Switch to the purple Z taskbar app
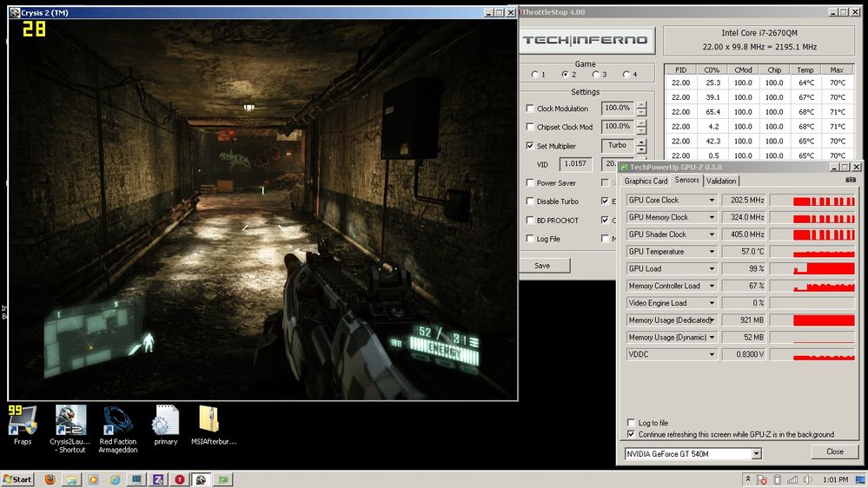This screenshot has height=488, width=868. click(x=158, y=479)
